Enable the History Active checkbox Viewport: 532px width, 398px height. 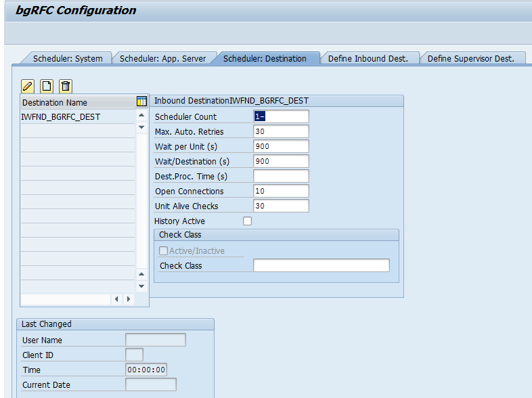tap(247, 221)
